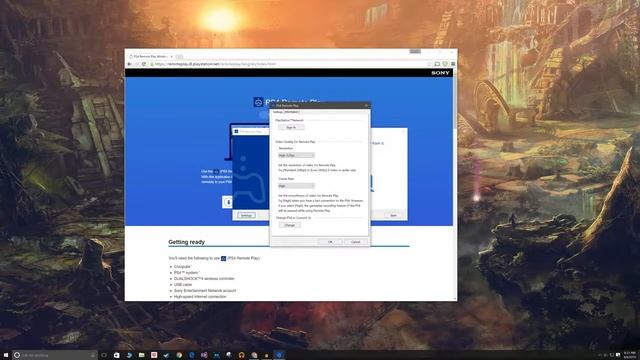Click the clock in the system tray
The height and width of the screenshot is (360, 640).
point(629,355)
